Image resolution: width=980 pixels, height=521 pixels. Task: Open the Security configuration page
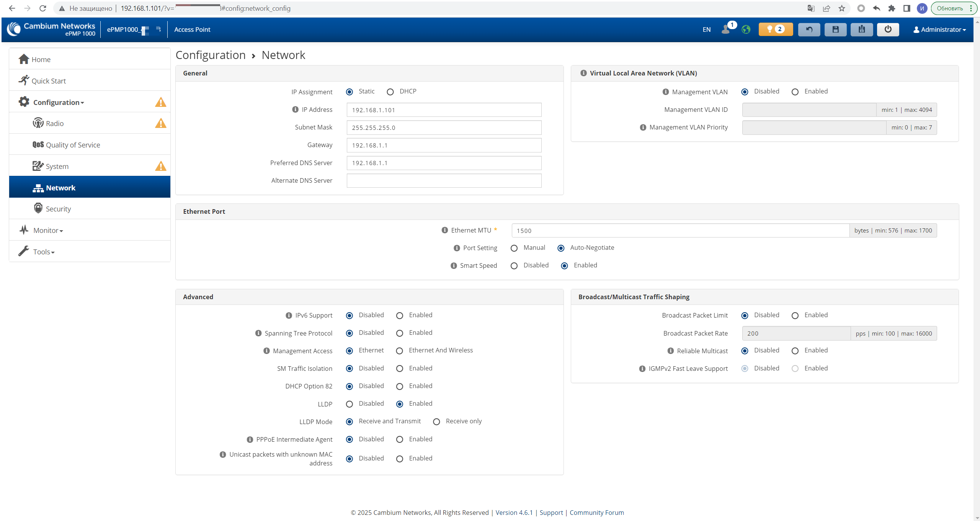[58, 209]
